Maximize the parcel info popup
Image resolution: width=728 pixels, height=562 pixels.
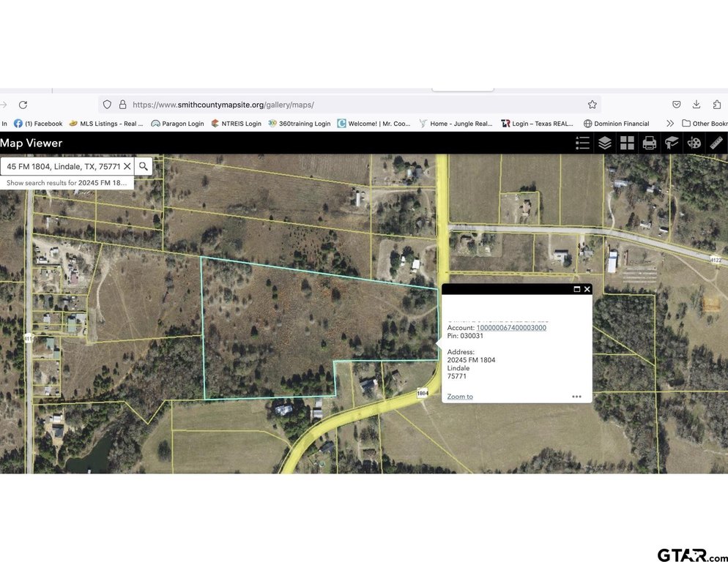coord(576,289)
